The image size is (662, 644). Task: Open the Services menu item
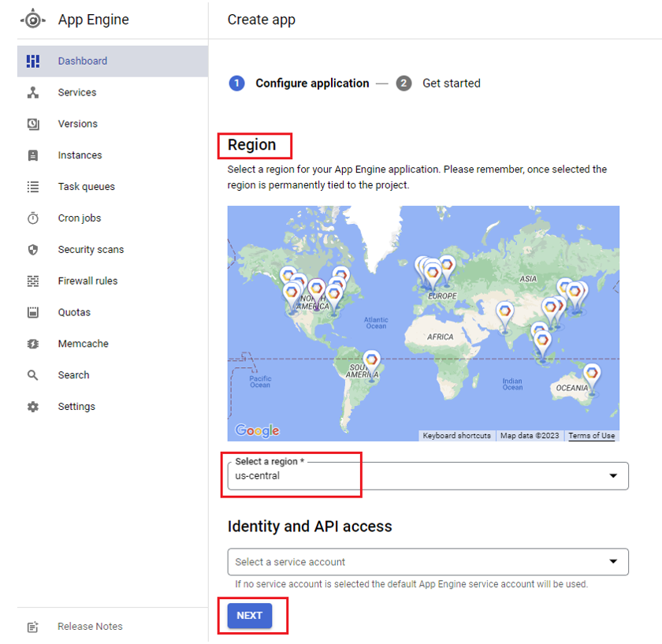coord(112,92)
